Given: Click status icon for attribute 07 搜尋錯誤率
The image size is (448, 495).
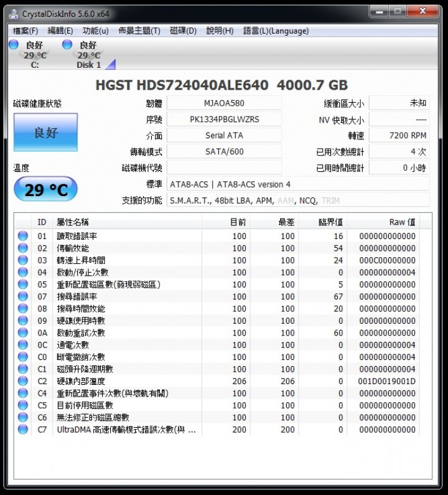Looking at the screenshot, I should click(x=23, y=296).
